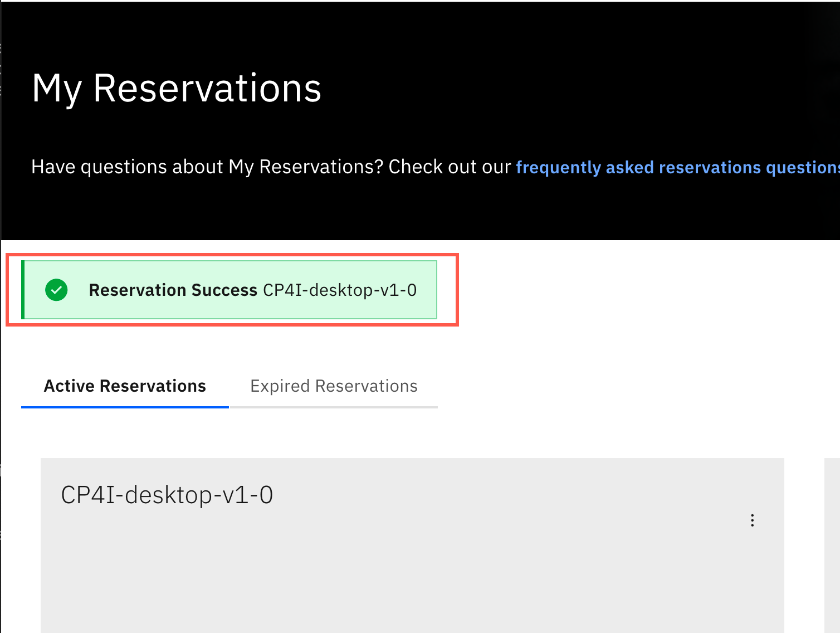Open the frequently asked reservations questions link
The image size is (840, 633).
tap(677, 167)
